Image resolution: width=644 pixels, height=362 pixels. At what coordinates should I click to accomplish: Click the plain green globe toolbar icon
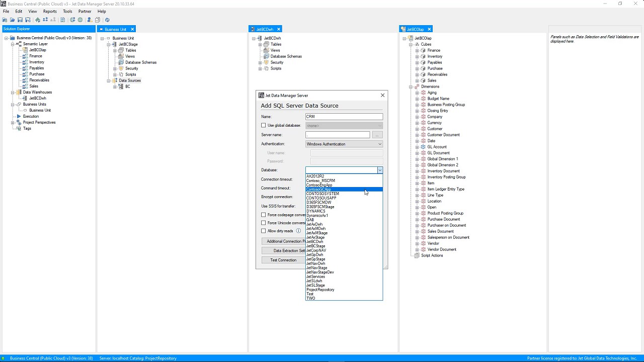(80, 20)
